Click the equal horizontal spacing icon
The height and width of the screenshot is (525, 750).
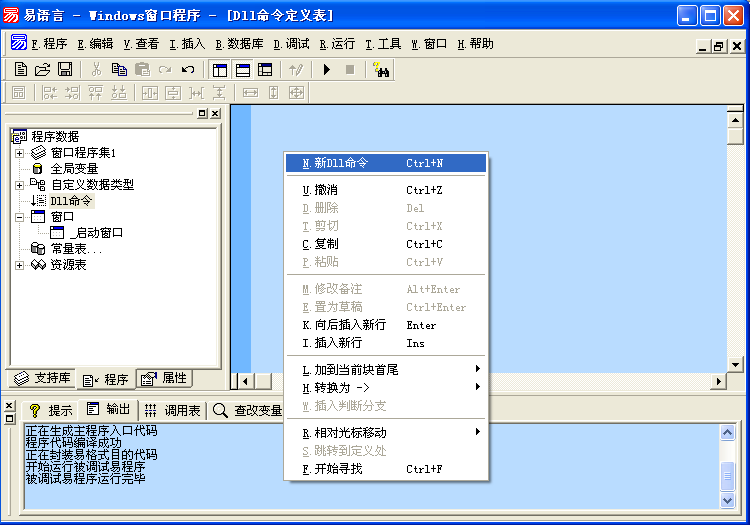(x=196, y=92)
